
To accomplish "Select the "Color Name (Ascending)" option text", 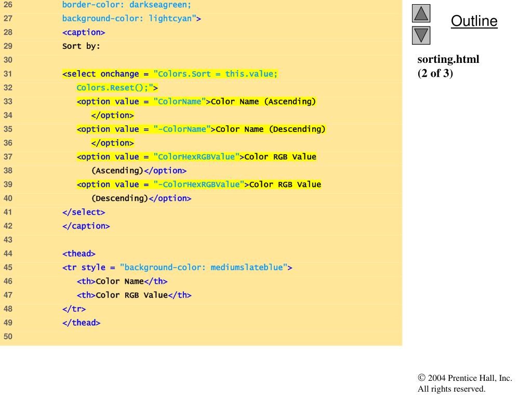I will [x=263, y=101].
